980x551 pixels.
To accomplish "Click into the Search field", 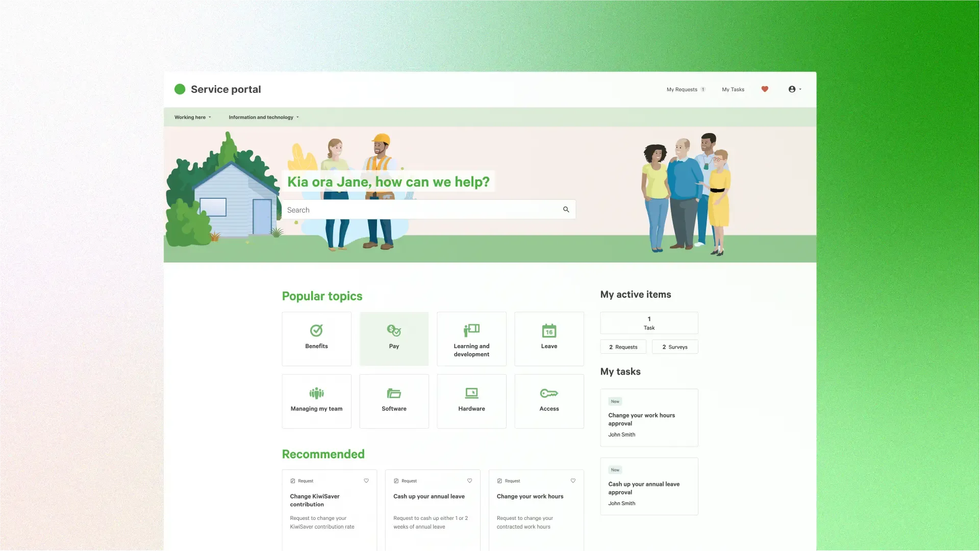I will pos(429,209).
